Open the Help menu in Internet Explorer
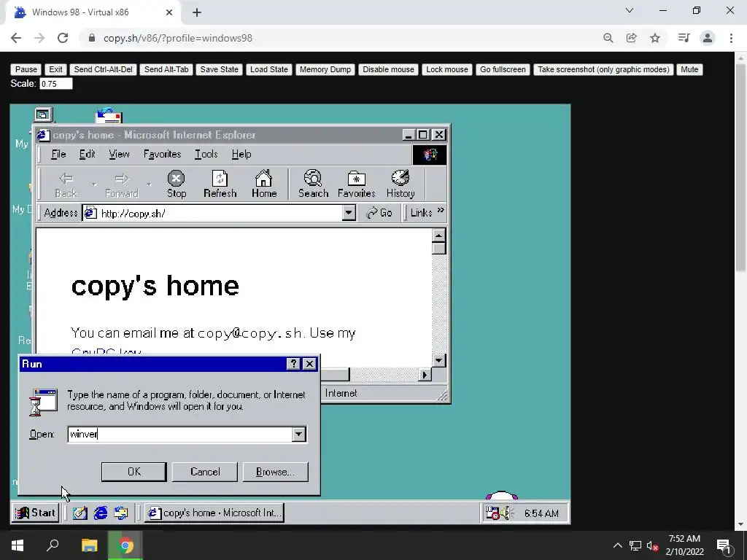 241,154
